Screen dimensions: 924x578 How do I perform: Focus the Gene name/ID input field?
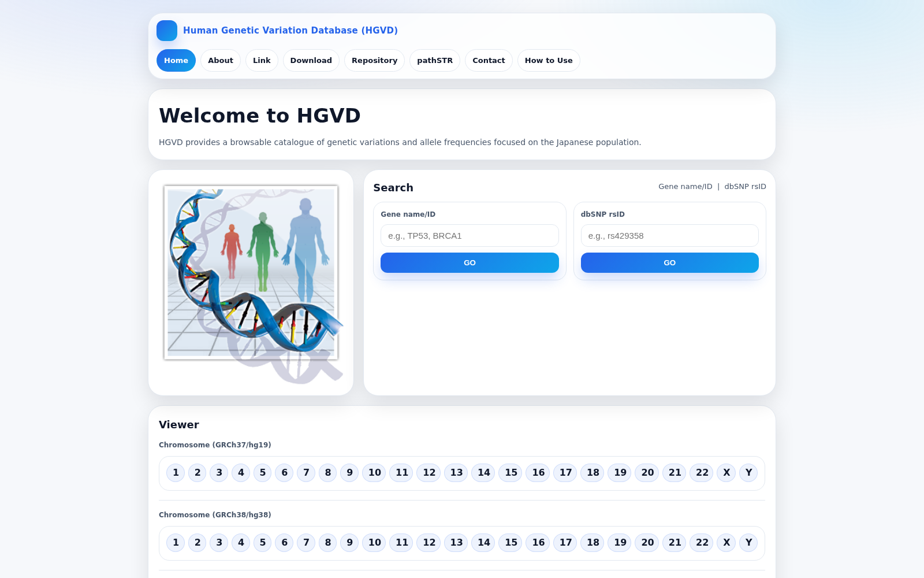[x=470, y=236]
